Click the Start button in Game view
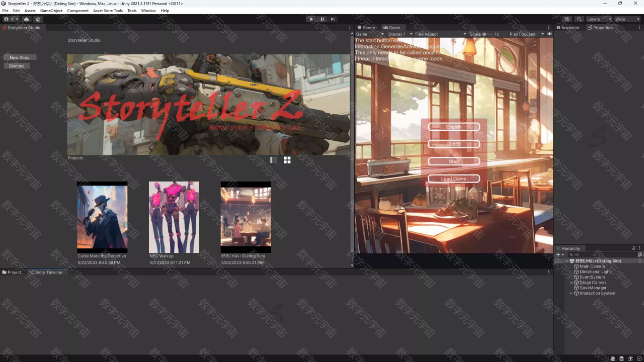The width and height of the screenshot is (644, 362). [454, 161]
